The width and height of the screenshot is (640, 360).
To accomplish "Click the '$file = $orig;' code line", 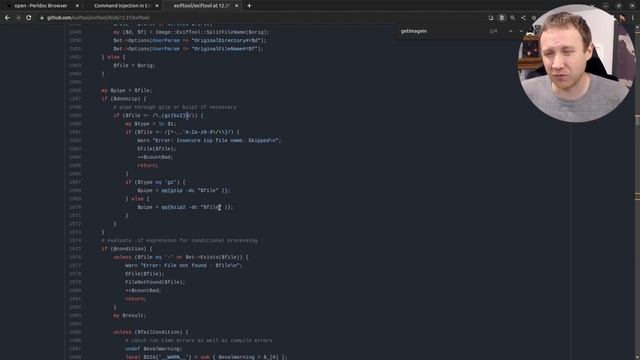I will [x=134, y=65].
